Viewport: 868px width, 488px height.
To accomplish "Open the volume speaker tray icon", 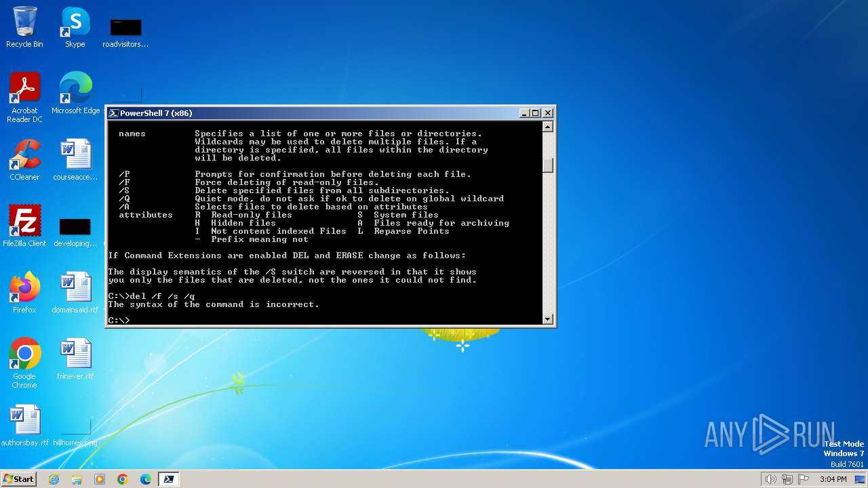I will [770, 479].
